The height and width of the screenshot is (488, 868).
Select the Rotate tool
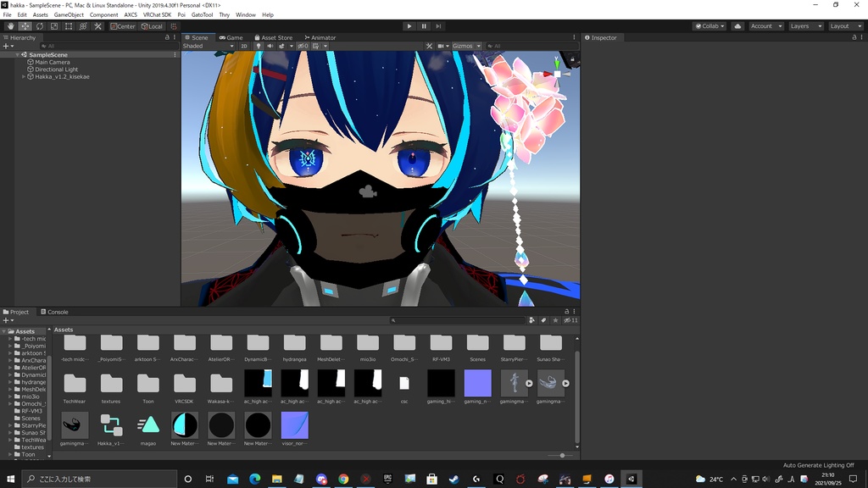[x=39, y=26]
